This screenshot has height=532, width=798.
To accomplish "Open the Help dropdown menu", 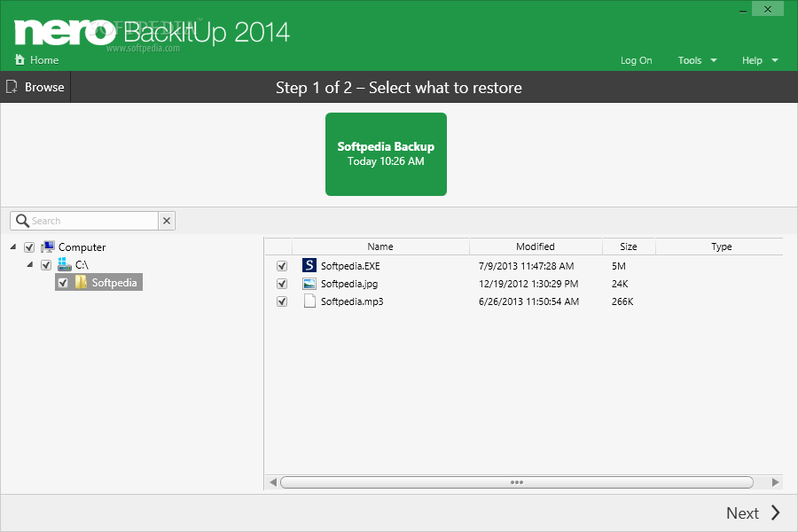I will coord(760,60).
